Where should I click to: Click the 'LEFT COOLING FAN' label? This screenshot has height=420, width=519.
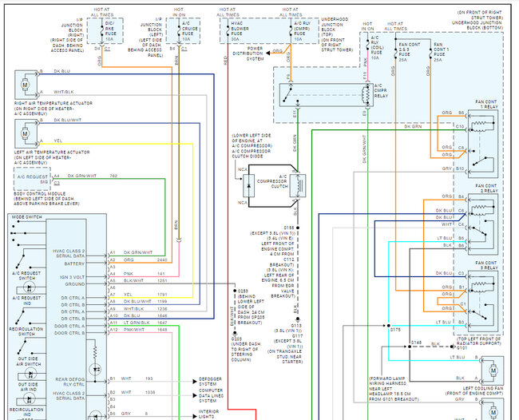point(483,388)
